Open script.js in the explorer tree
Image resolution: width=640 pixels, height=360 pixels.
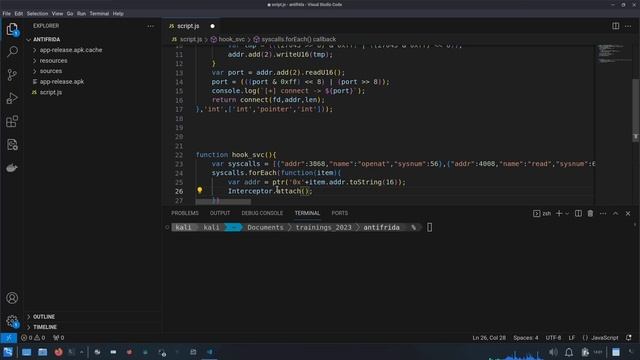(x=51, y=92)
